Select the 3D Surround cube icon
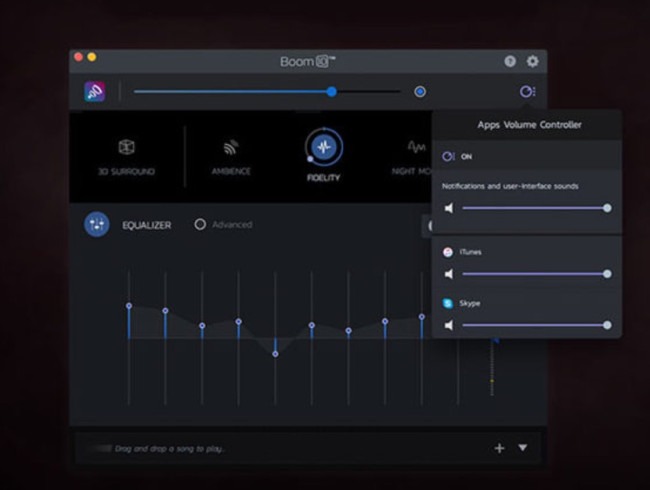This screenshot has width=650, height=490. (x=126, y=147)
